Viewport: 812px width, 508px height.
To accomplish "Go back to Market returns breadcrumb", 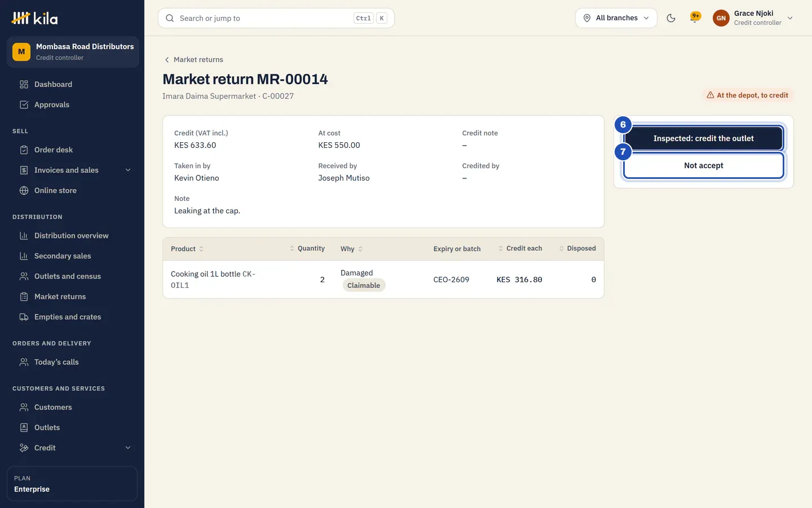I will pos(193,60).
